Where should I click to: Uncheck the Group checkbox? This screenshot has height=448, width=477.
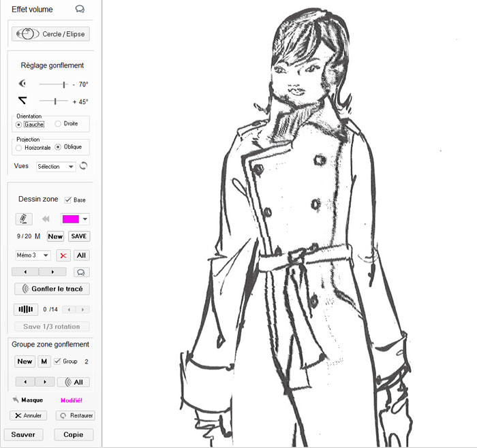pos(57,362)
